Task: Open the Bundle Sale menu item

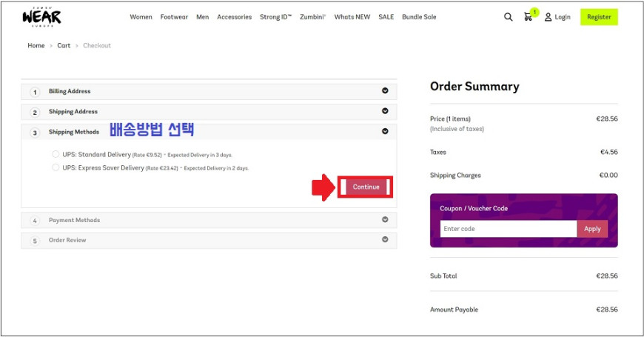Action: tap(419, 17)
